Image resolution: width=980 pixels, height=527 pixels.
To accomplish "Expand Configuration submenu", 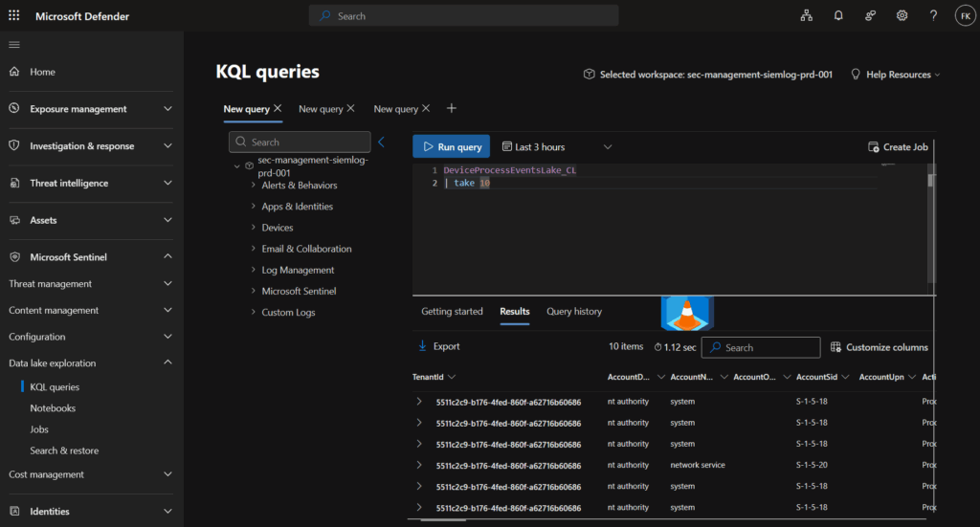I will pyautogui.click(x=167, y=336).
